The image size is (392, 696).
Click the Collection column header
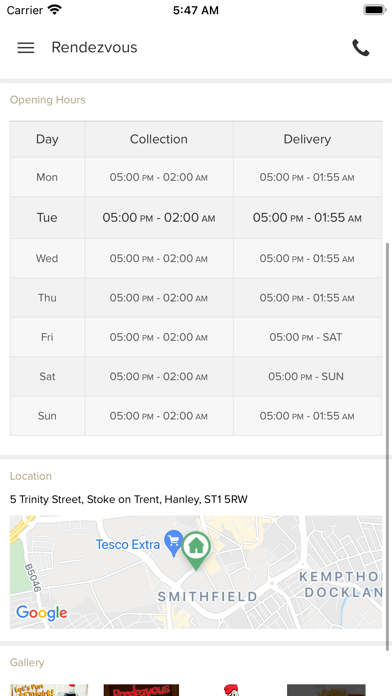pyautogui.click(x=159, y=139)
